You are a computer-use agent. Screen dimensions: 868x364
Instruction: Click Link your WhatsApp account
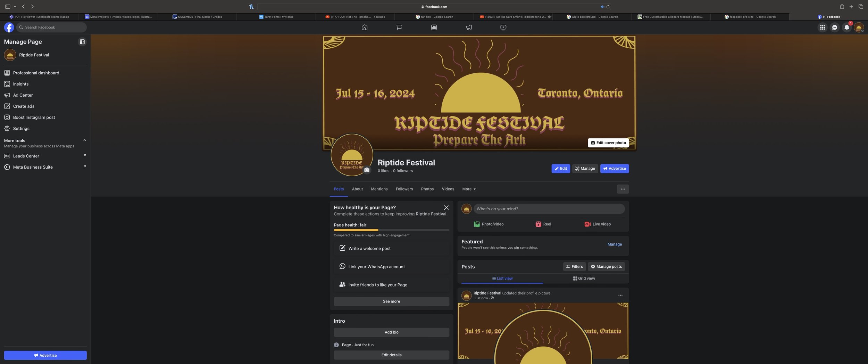click(391, 266)
